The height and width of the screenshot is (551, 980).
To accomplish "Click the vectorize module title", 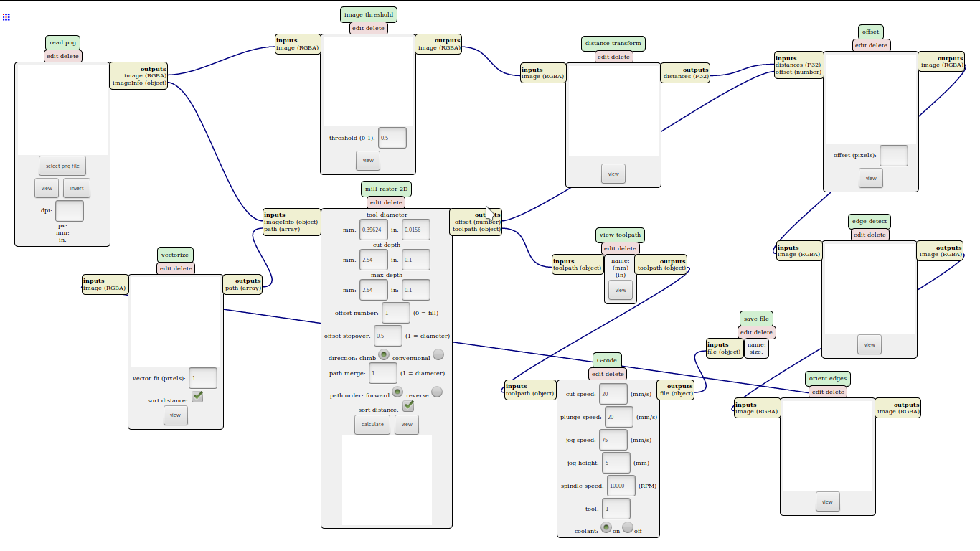I will (176, 255).
